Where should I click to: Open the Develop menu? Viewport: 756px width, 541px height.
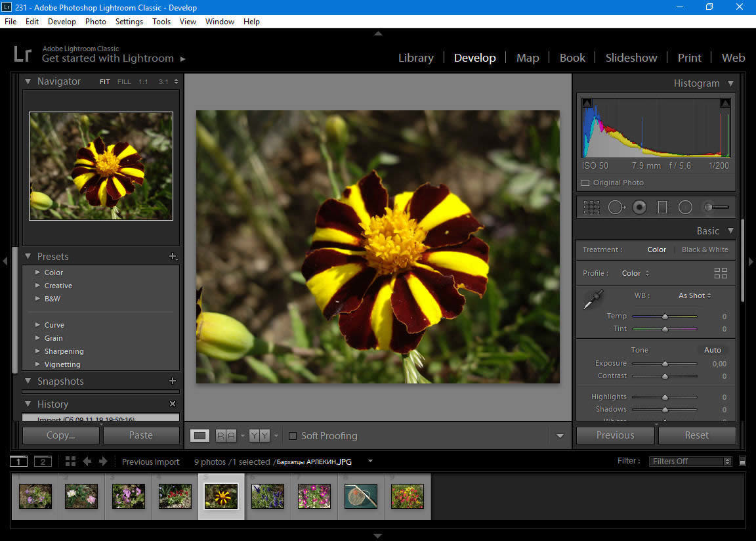(x=62, y=21)
